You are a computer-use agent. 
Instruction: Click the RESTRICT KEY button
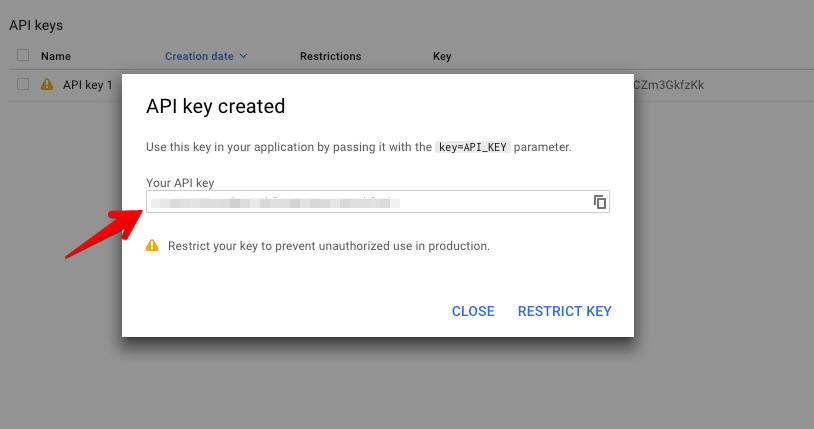pyautogui.click(x=564, y=311)
